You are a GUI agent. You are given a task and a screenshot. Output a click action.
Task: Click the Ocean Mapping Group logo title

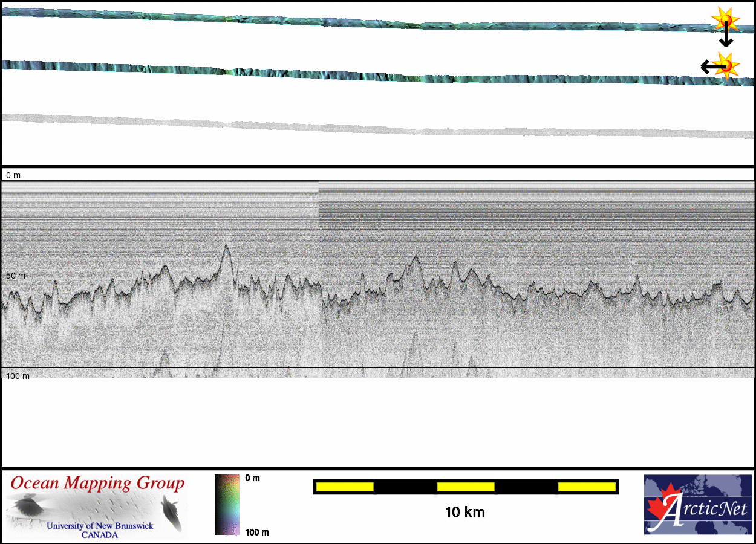point(97,484)
